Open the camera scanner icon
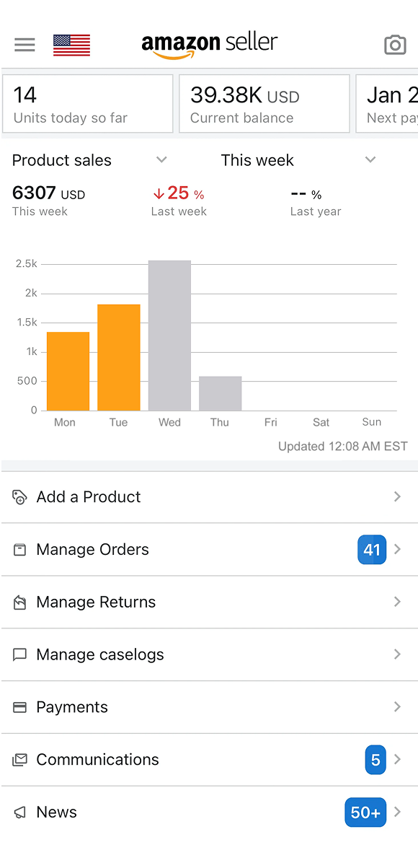418x868 pixels. coord(395,45)
